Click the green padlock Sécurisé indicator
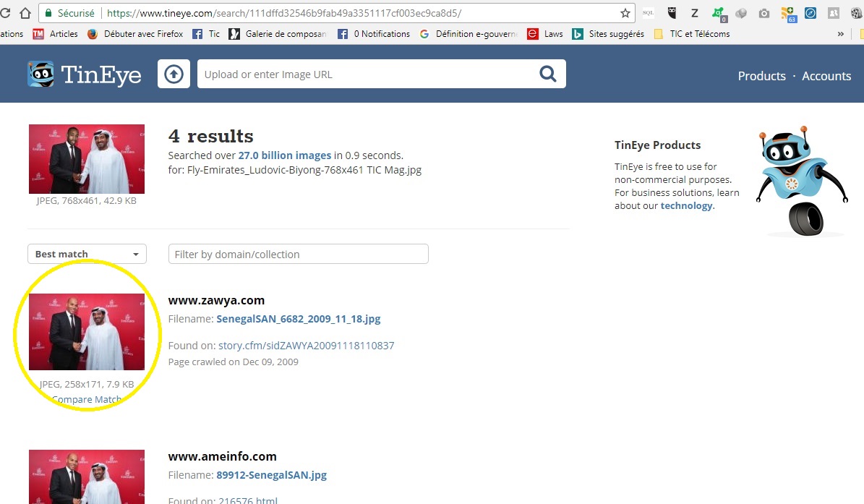 [x=70, y=13]
